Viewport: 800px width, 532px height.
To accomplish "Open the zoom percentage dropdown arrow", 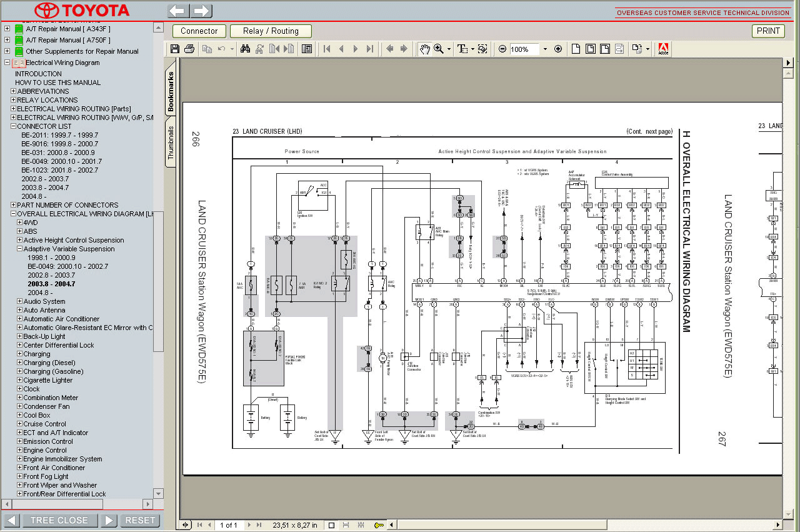I will 544,49.
